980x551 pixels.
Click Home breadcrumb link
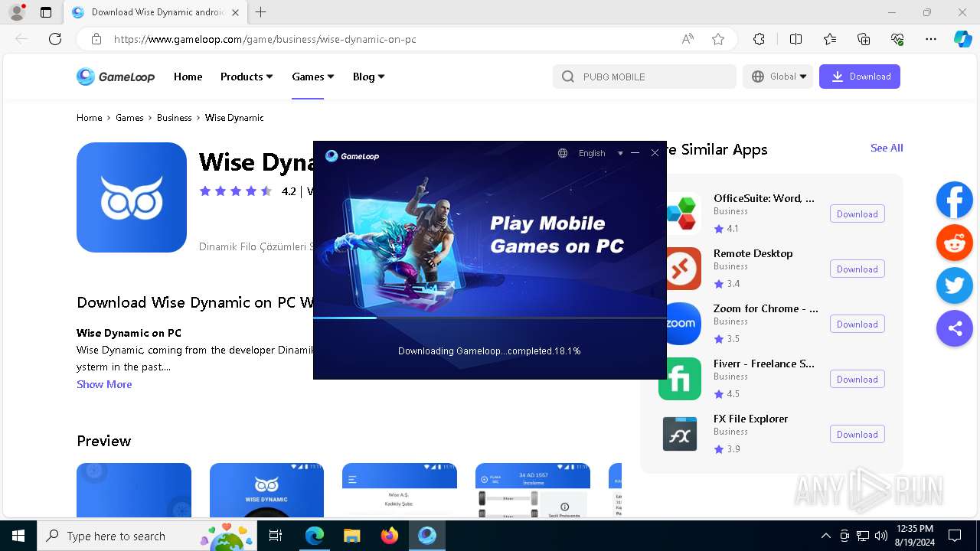pyautogui.click(x=90, y=118)
